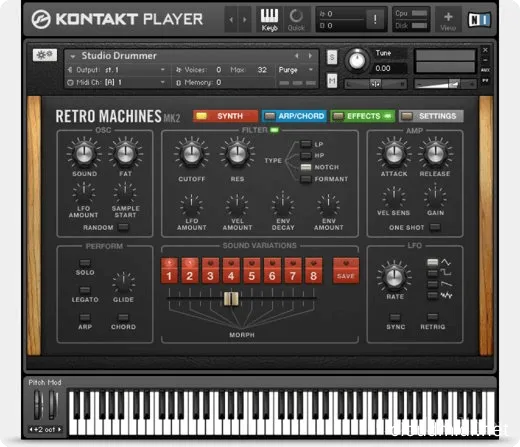The width and height of the screenshot is (520, 447).
Task: Shift keyboard octave up arrow
Action: 59,429
